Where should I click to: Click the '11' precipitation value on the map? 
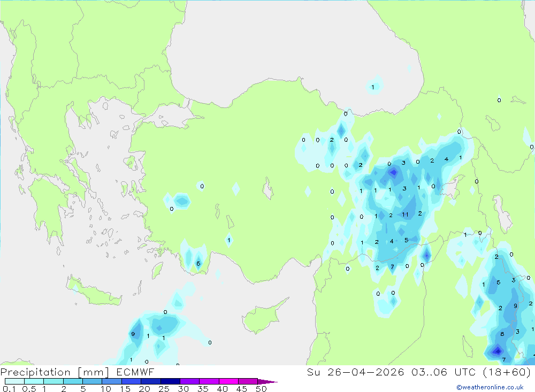click(x=405, y=214)
